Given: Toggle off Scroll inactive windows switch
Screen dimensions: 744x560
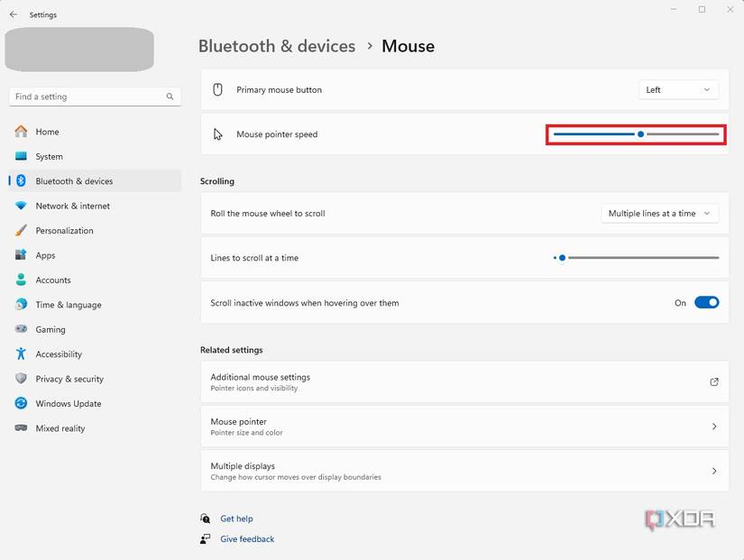Looking at the screenshot, I should [x=706, y=303].
